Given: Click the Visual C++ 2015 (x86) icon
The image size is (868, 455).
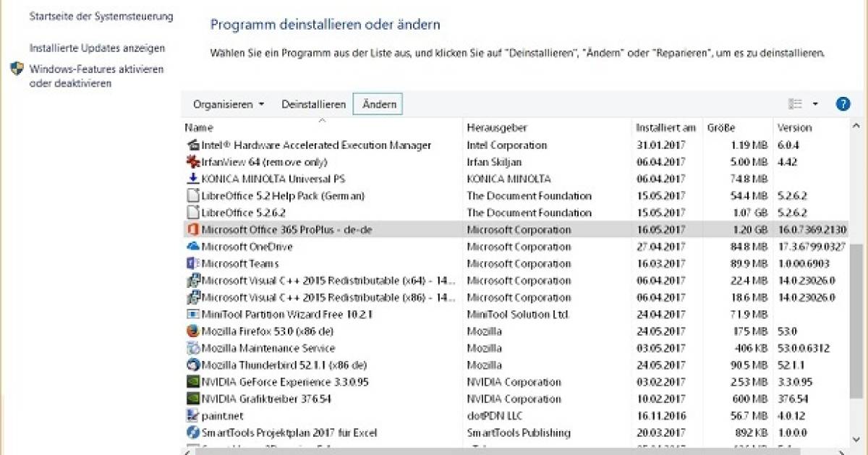Looking at the screenshot, I should pos(192,297).
